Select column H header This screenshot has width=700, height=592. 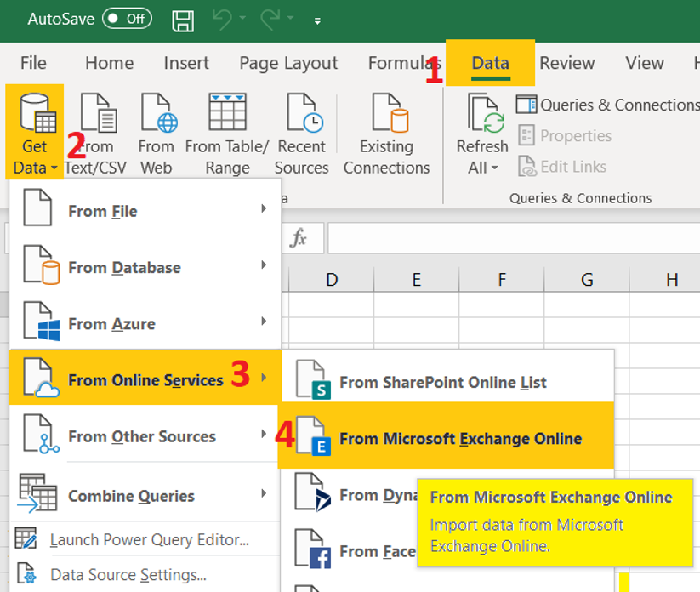(x=665, y=280)
